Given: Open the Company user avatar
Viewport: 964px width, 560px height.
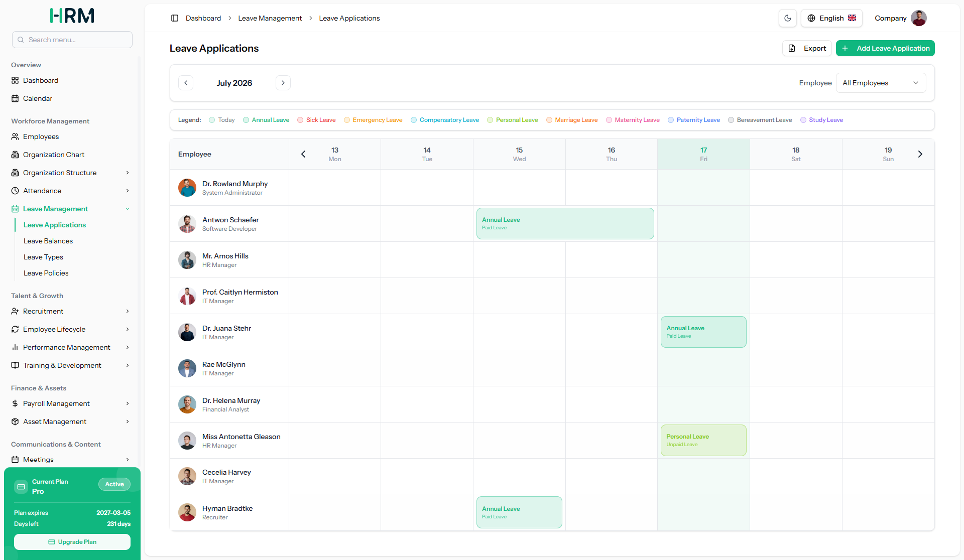Looking at the screenshot, I should [x=919, y=18].
